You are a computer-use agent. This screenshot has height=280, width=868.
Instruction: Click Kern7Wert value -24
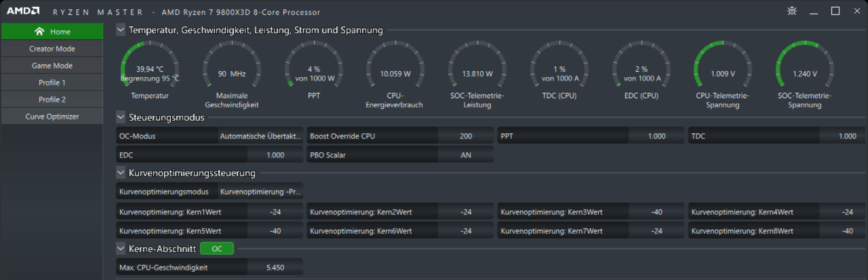[x=656, y=231]
